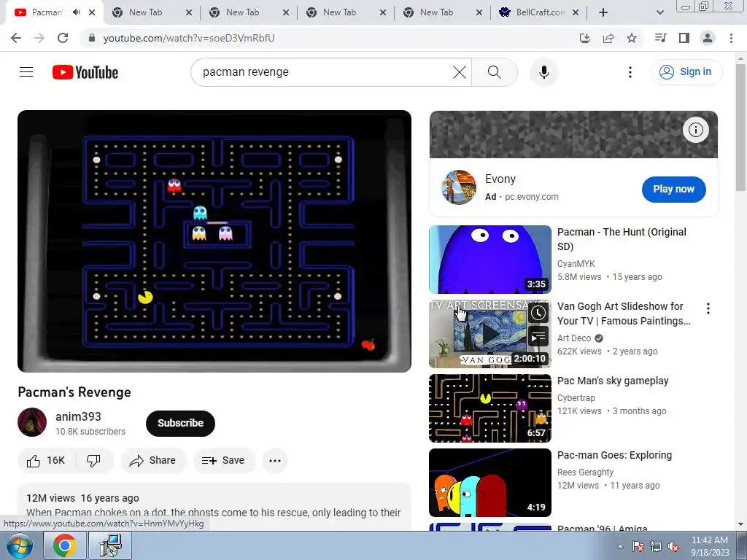Click the address bar URL
Image resolution: width=747 pixels, height=560 pixels.
[189, 38]
